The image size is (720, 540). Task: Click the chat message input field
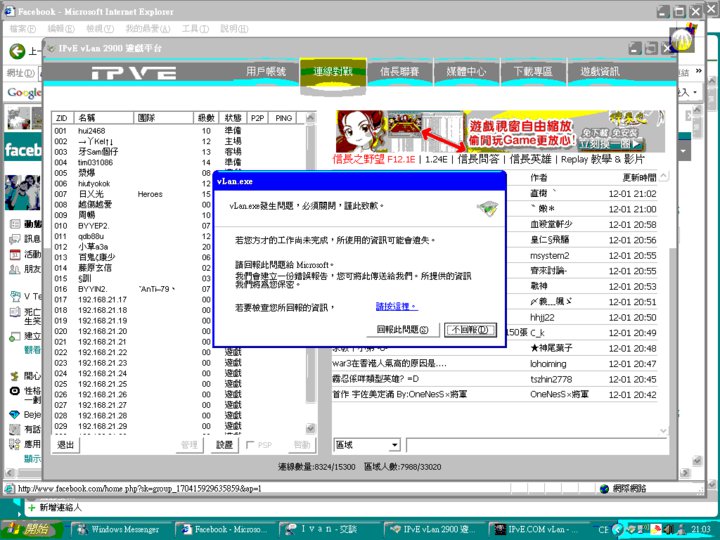click(x=536, y=445)
